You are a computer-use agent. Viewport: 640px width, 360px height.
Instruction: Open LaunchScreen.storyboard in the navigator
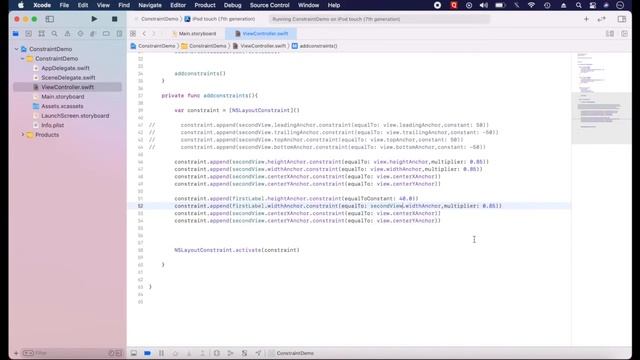pos(75,116)
